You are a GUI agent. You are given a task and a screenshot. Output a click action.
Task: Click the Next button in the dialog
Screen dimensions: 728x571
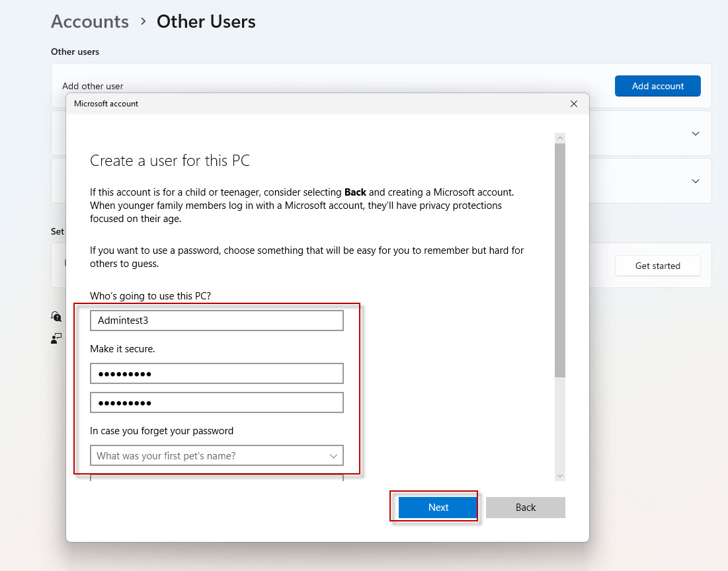click(x=438, y=508)
